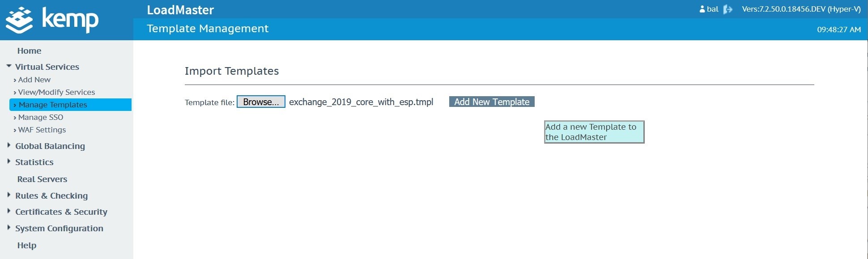Open the Help menu item
868x259 pixels.
[x=27, y=246]
